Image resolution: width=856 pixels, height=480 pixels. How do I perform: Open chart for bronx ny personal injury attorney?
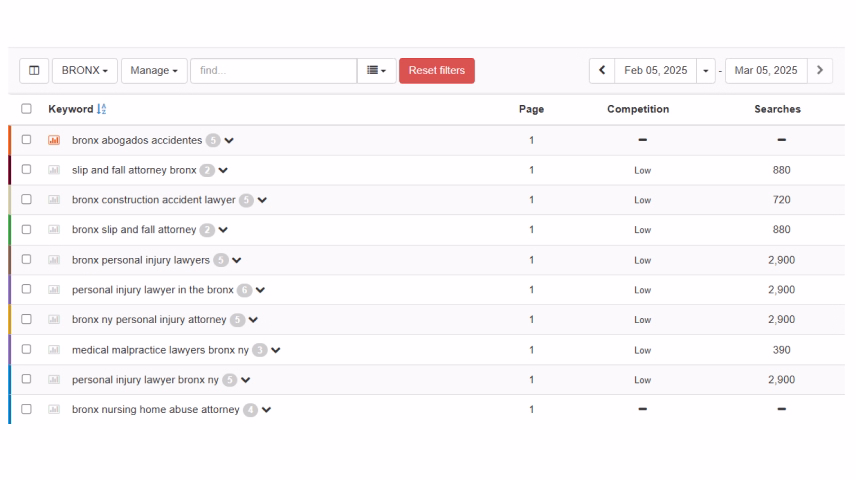tap(54, 319)
